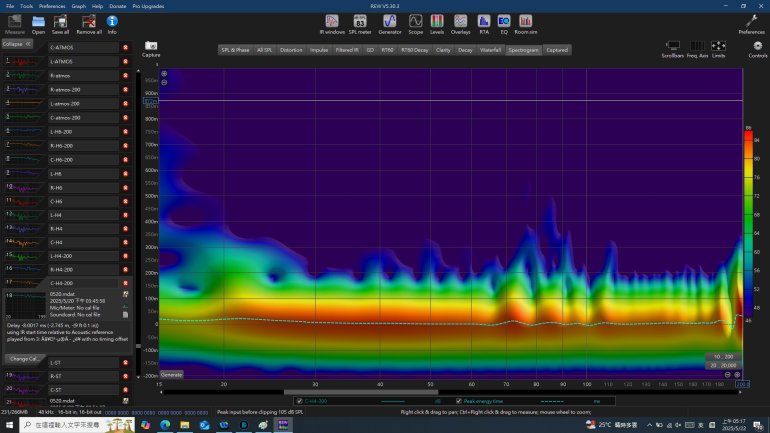This screenshot has width=770, height=433.
Task: Open the Room sim tool
Action: 525,22
